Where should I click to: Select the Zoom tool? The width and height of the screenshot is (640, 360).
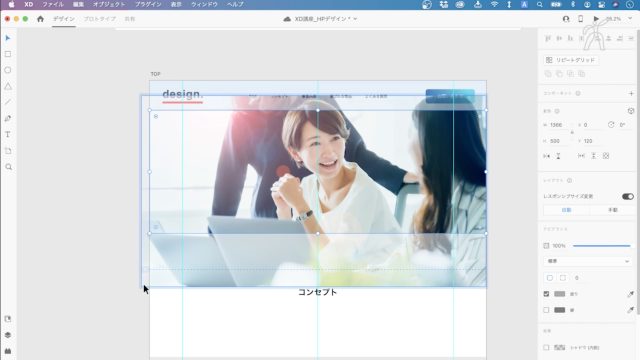(x=9, y=167)
